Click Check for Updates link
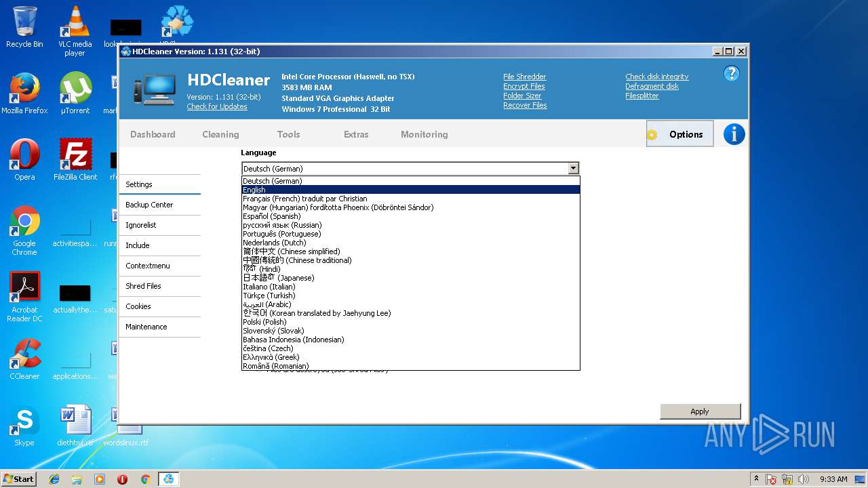 point(217,106)
